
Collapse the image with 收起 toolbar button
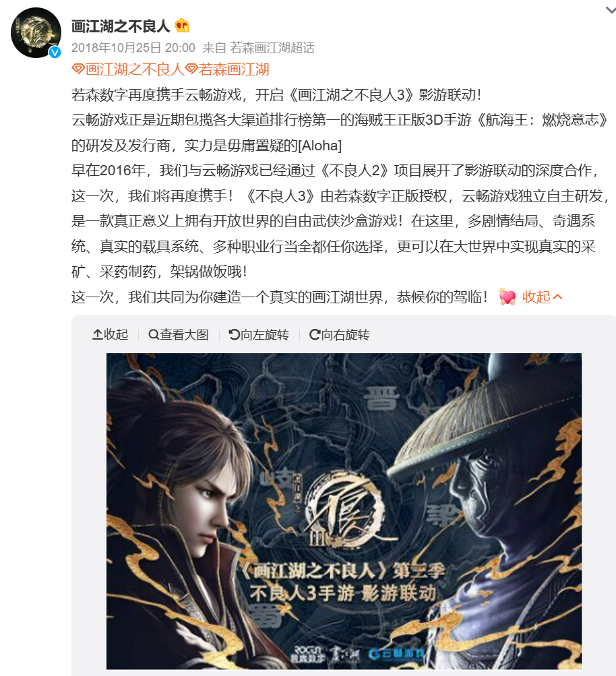111,334
